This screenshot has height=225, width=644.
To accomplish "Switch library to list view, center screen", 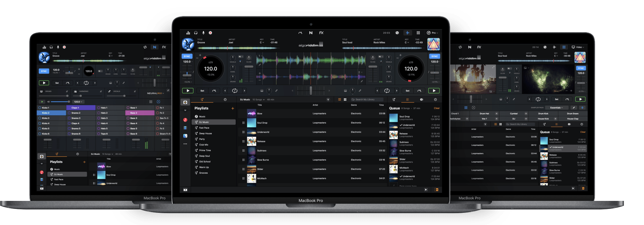I will [x=339, y=100].
